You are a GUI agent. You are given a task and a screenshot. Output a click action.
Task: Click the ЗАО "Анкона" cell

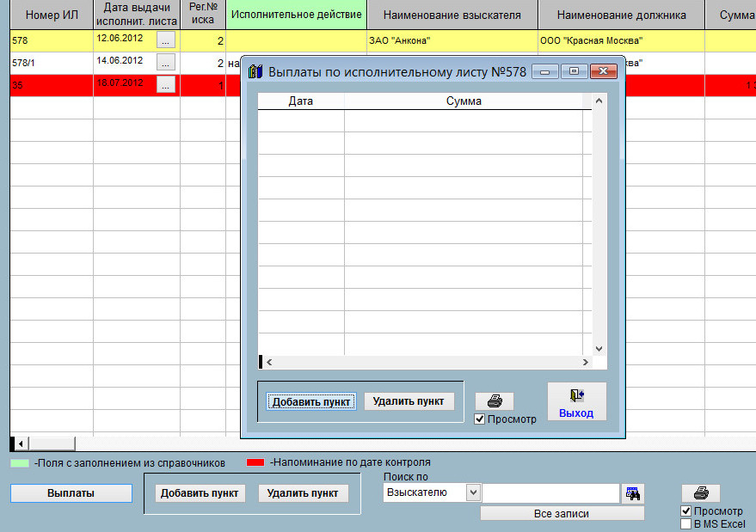452,41
